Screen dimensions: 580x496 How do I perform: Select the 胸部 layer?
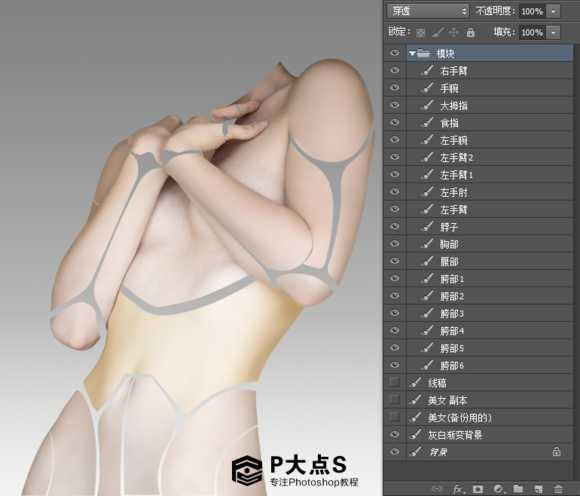pyautogui.click(x=490, y=244)
